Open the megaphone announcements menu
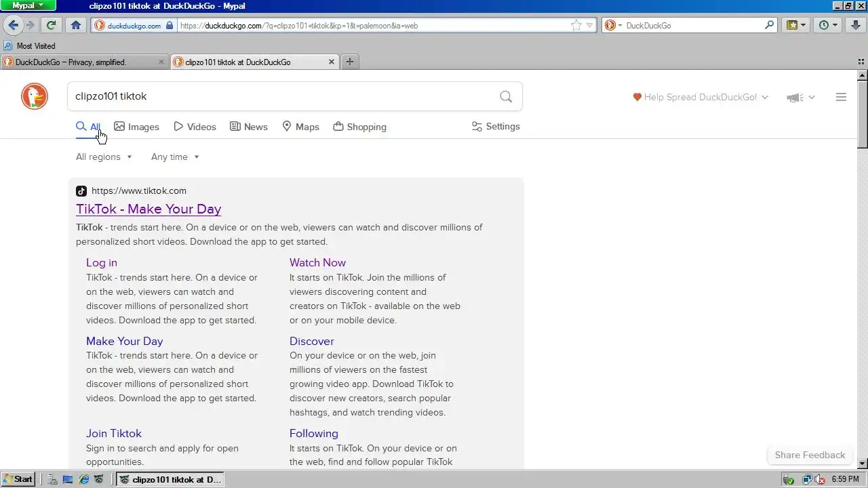 [x=800, y=98]
